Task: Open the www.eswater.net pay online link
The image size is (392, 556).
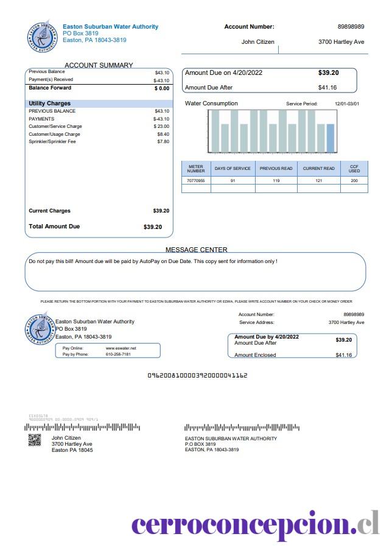Action: pyautogui.click(x=121, y=348)
